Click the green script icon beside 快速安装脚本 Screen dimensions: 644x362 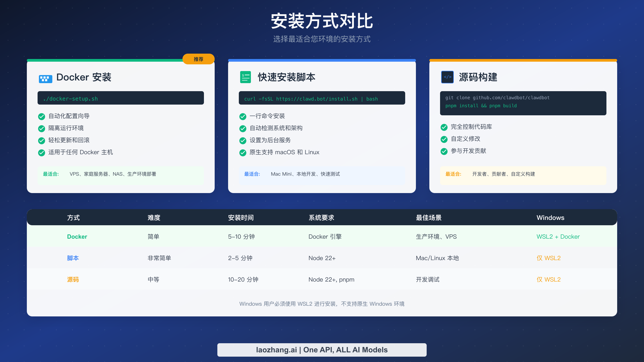click(x=245, y=77)
